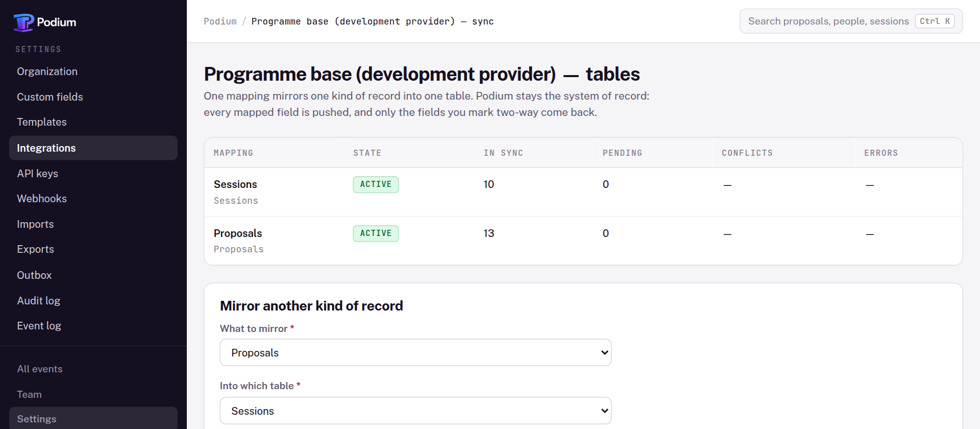Open the Organization settings page
980x429 pixels.
click(93, 71)
